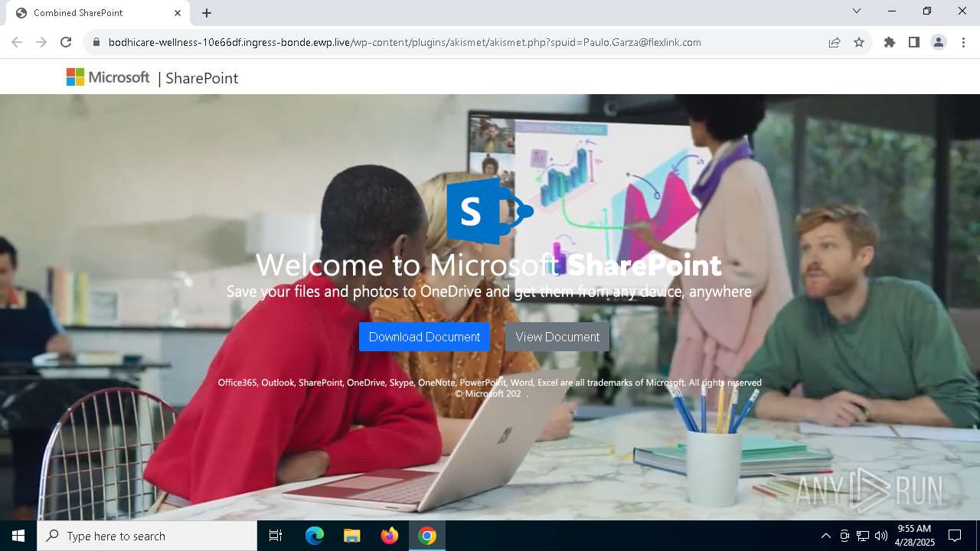Open the Windows Start menu
This screenshot has width=980, height=551.
[x=18, y=536]
